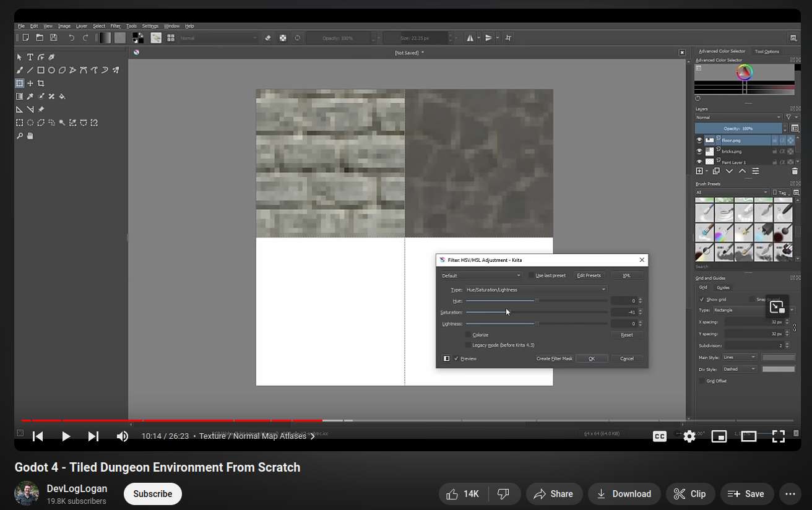The width and height of the screenshot is (812, 510).
Task: Switch to the Tool Options tab
Action: (767, 51)
